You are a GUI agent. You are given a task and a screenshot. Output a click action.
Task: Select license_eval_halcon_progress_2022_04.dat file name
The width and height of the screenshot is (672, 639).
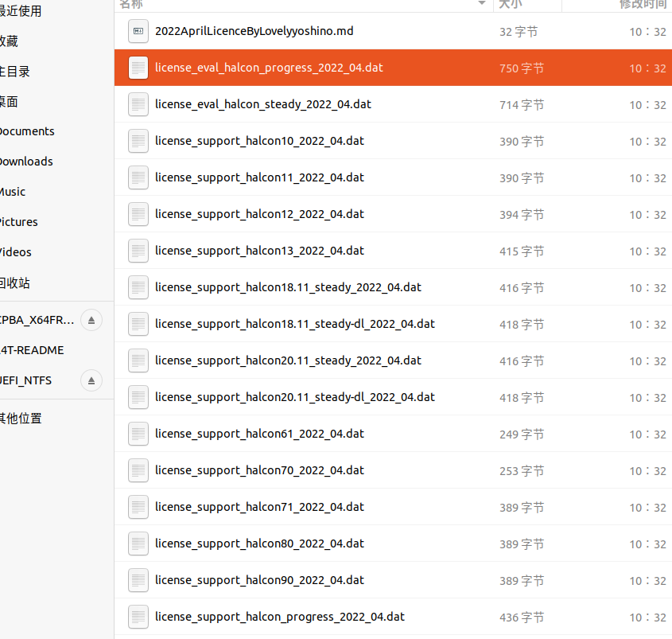[269, 68]
